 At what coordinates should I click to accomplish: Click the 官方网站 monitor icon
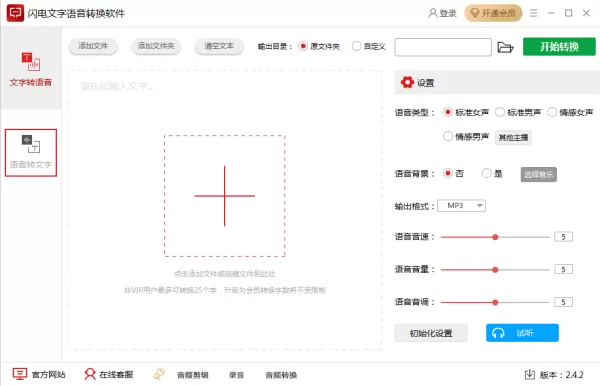click(20, 374)
